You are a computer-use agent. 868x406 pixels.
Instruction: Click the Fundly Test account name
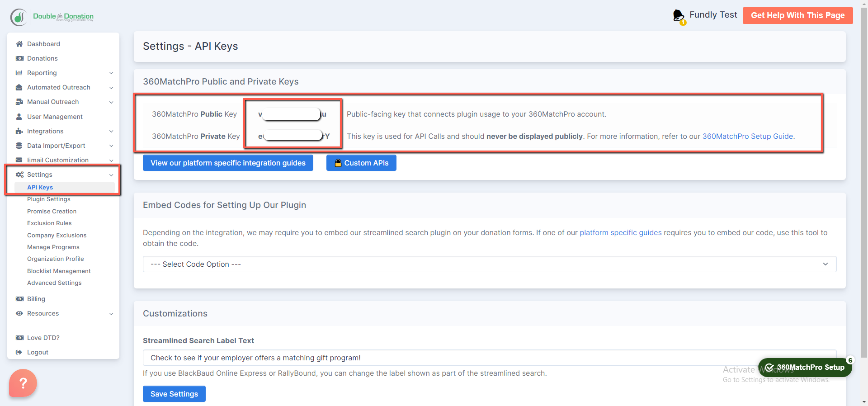pyautogui.click(x=713, y=15)
